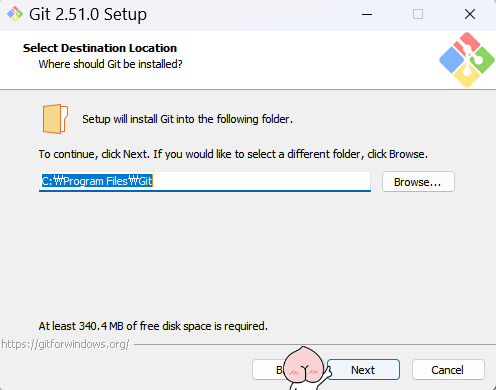The height and width of the screenshot is (390, 496).
Task: Click the yellow folder icon
Action: coord(55,119)
